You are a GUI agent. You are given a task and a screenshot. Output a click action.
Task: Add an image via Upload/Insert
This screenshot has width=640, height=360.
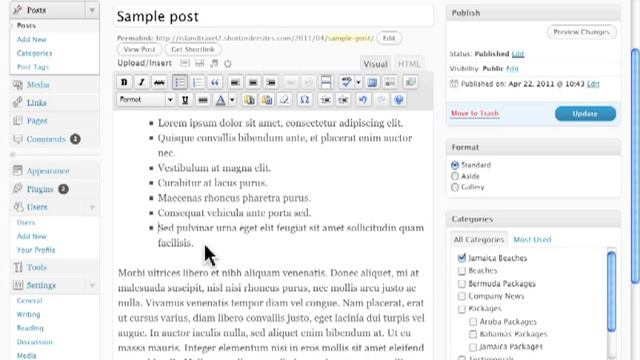coord(185,63)
